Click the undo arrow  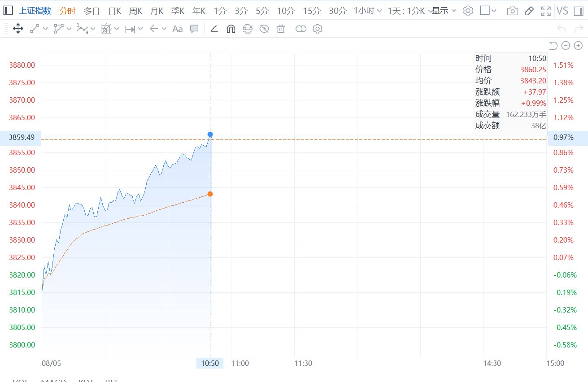click(x=562, y=29)
